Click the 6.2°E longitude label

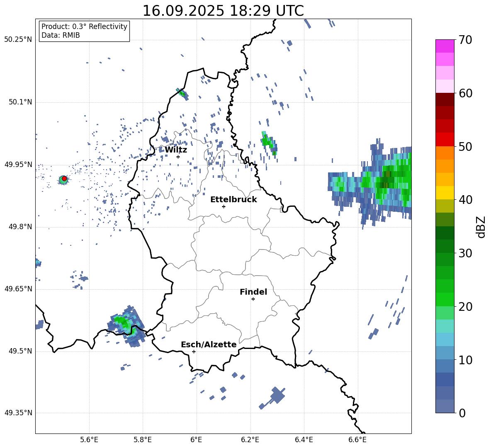[250, 440]
